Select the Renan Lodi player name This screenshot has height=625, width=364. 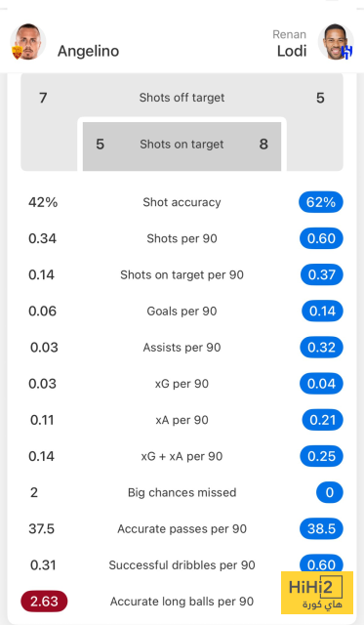click(290, 45)
